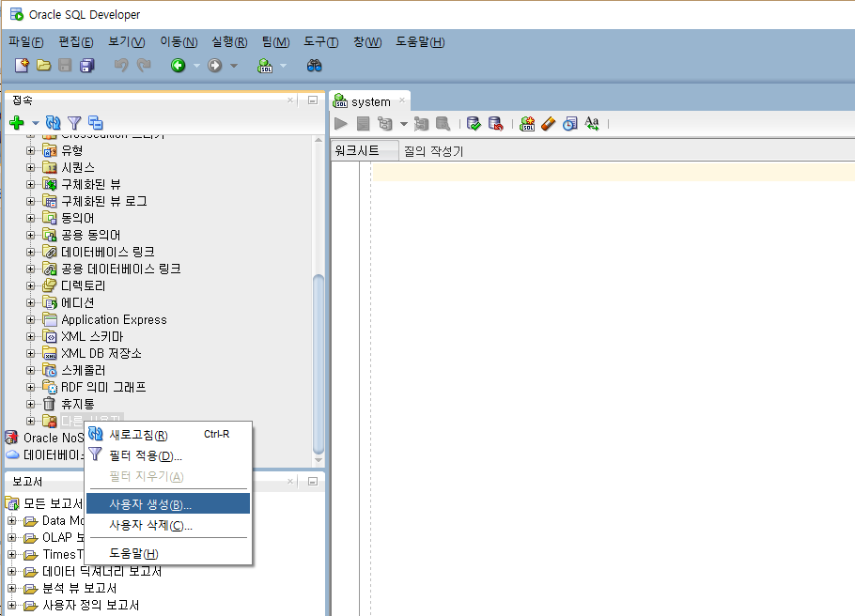Expand the 공용 동의어 node
The height and width of the screenshot is (616, 855).
coord(30,235)
